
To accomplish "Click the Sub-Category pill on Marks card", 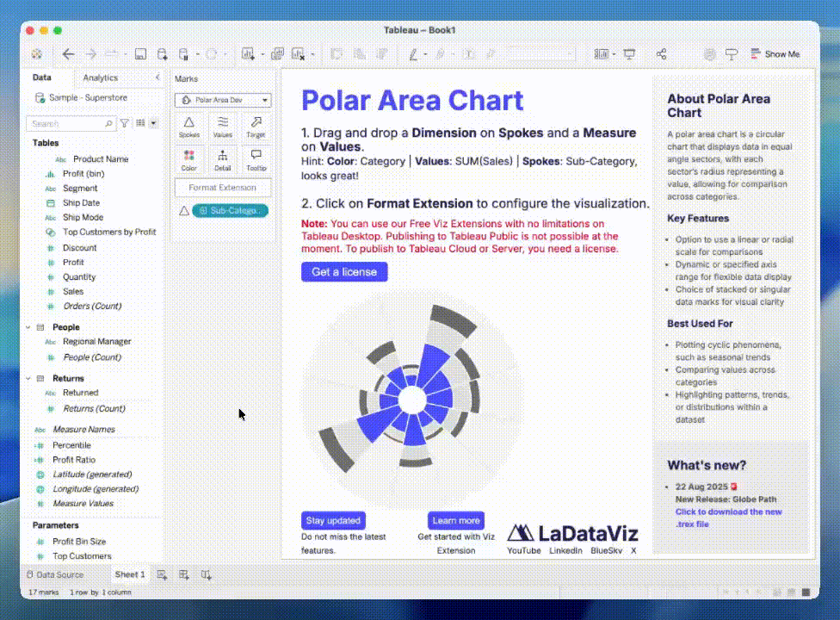I will point(231,211).
